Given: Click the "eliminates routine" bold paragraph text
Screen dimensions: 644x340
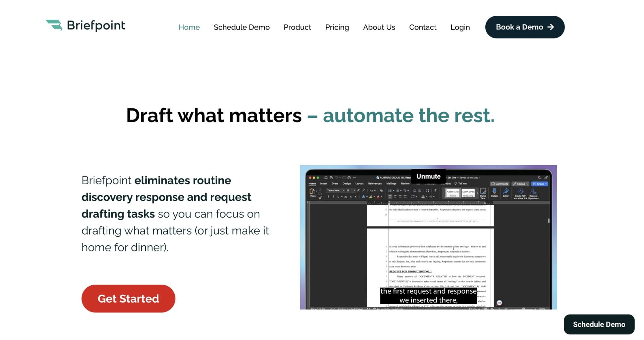Looking at the screenshot, I should coord(183,180).
